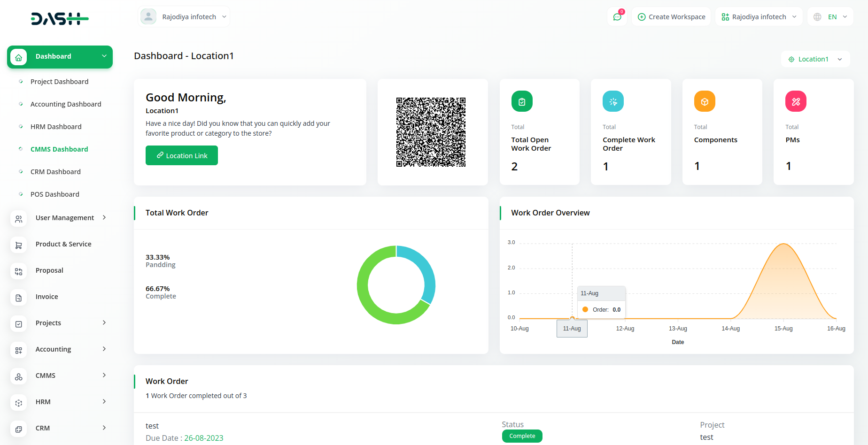This screenshot has width=868, height=445.
Task: Click the pink PMs tools icon
Action: coord(796,101)
